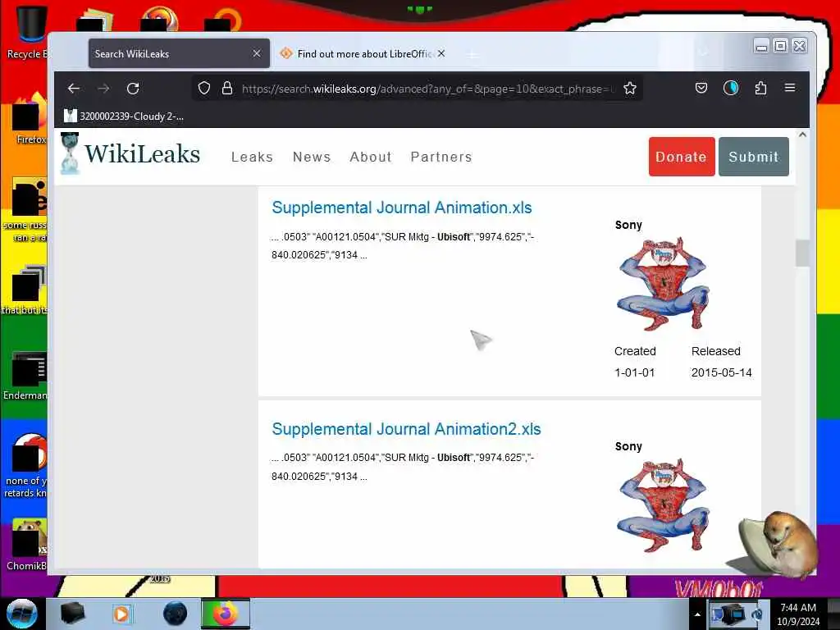Go back to the previous page

click(x=73, y=89)
